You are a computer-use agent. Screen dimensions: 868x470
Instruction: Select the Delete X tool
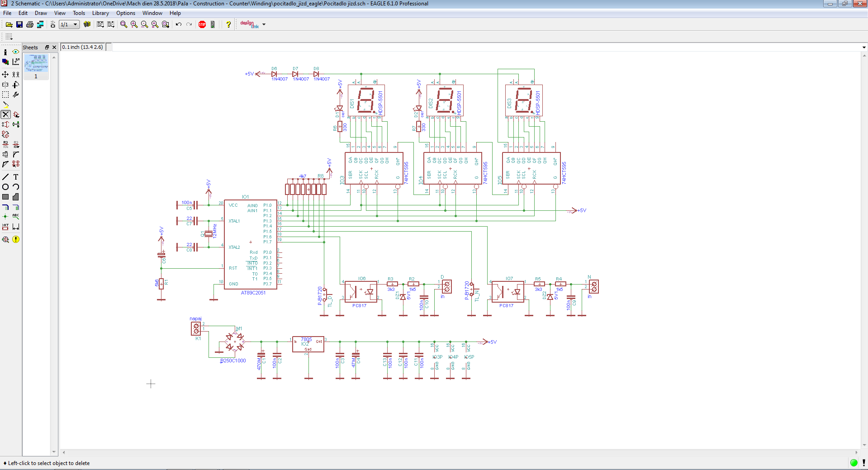pyautogui.click(x=5, y=114)
